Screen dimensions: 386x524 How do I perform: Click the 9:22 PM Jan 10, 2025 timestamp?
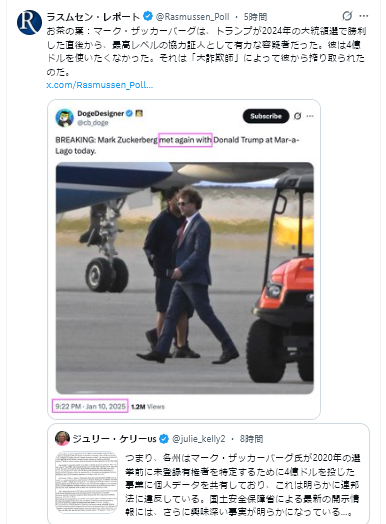click(90, 406)
